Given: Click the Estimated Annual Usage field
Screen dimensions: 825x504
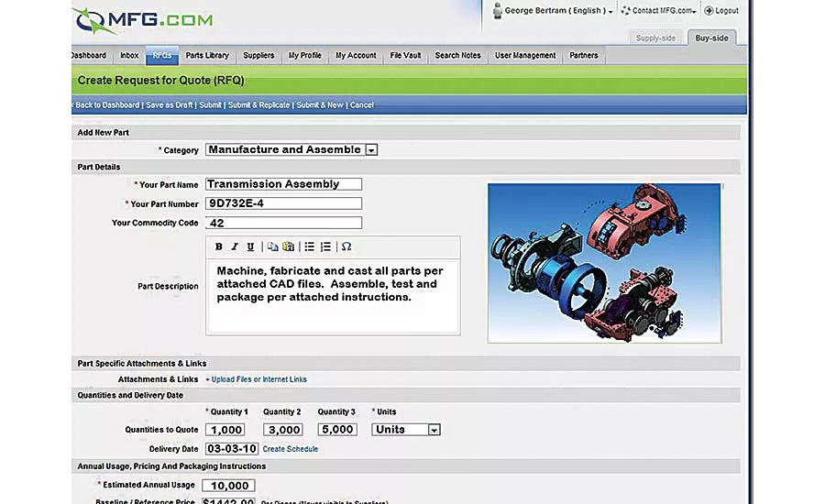Looking at the screenshot, I should [228, 486].
